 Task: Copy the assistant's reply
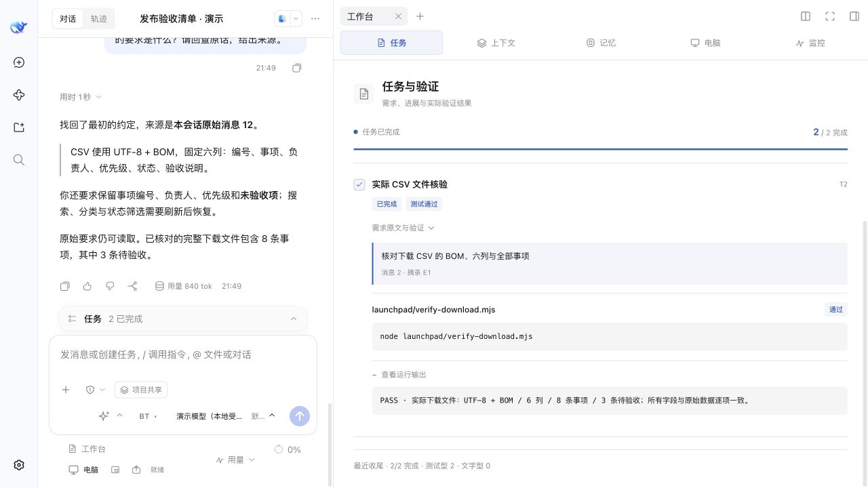(65, 286)
